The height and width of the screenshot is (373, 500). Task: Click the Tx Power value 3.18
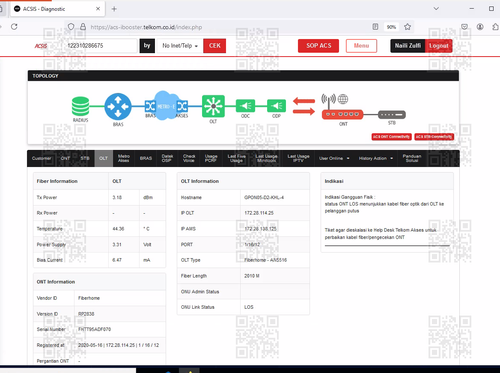117,197
